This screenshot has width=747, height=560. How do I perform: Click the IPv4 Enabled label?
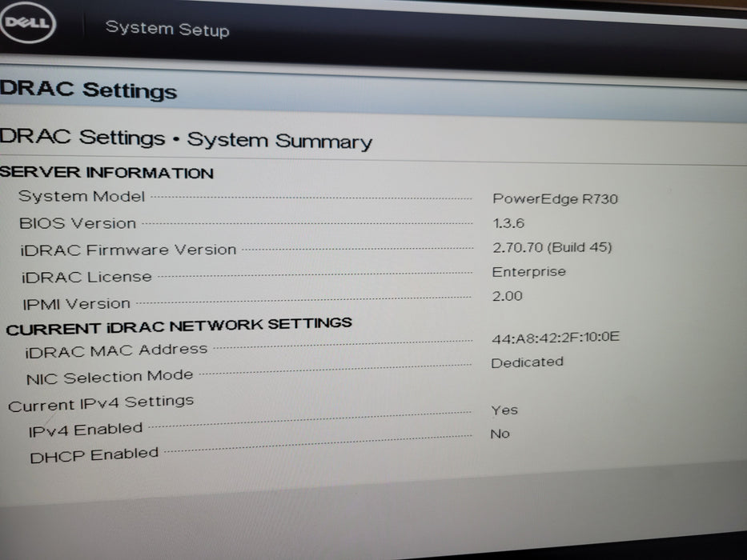pos(86,430)
